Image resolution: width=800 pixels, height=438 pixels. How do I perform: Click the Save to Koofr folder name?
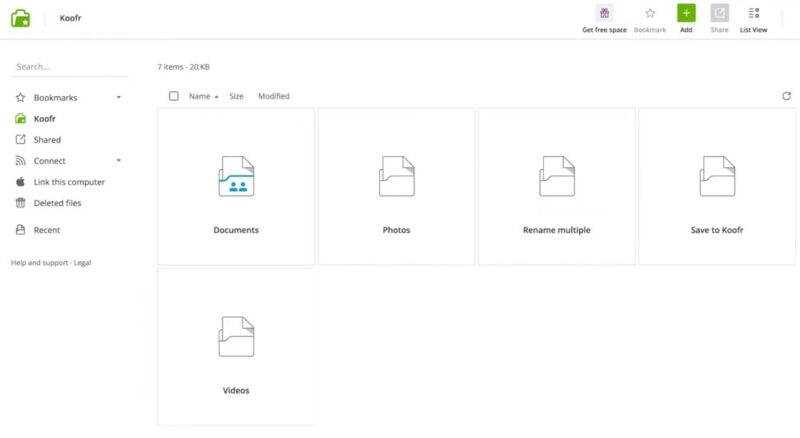(x=717, y=230)
